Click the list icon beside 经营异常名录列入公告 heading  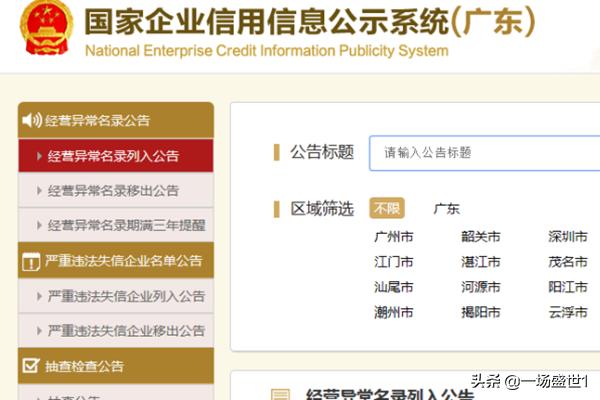[280, 394]
